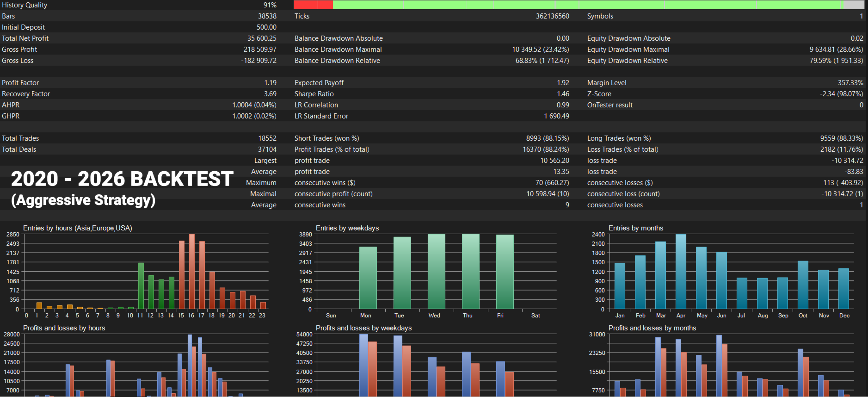This screenshot has height=397, width=868.
Task: Click the Jul bar in Entries by months
Action: (x=742, y=293)
